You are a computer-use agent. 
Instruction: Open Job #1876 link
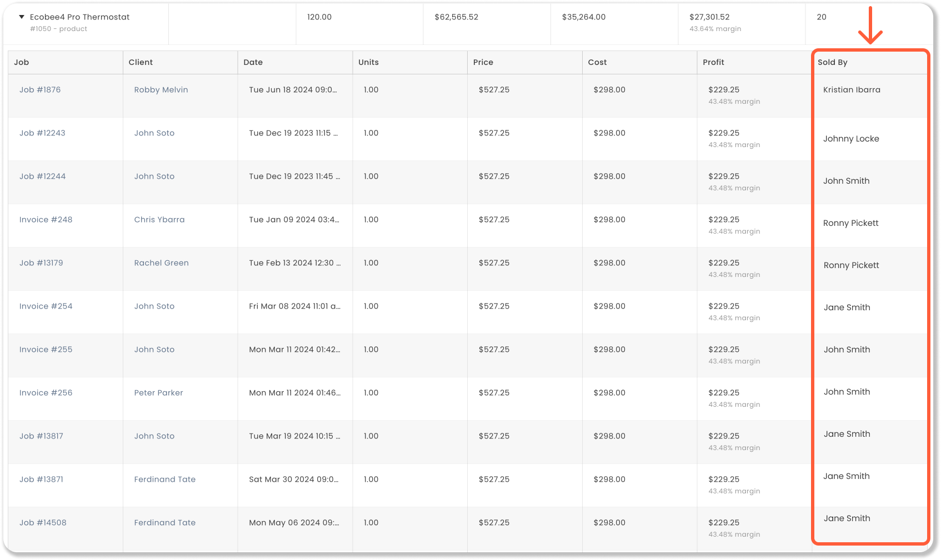tap(40, 90)
